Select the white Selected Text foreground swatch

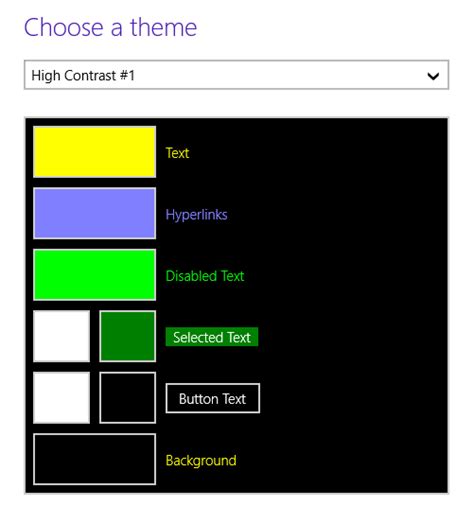62,336
